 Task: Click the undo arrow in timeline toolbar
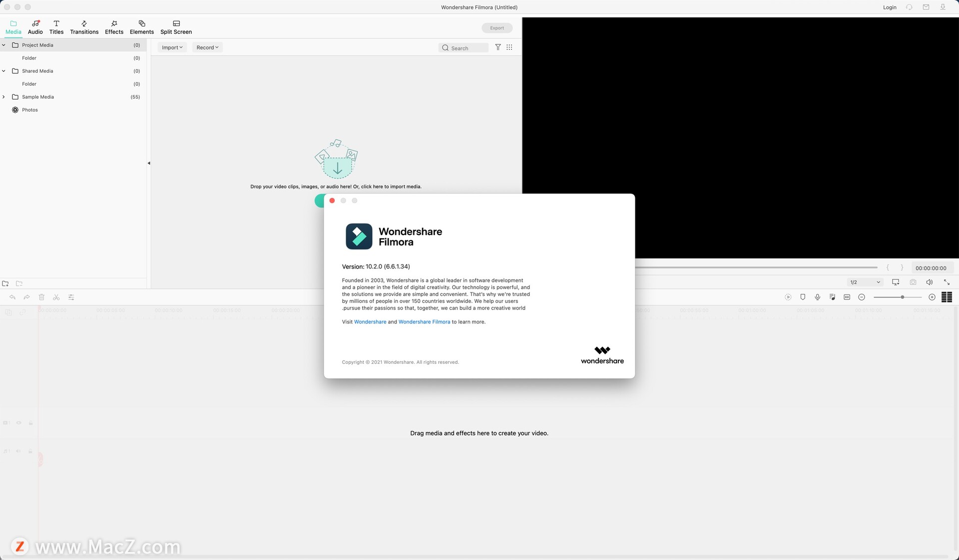tap(12, 297)
